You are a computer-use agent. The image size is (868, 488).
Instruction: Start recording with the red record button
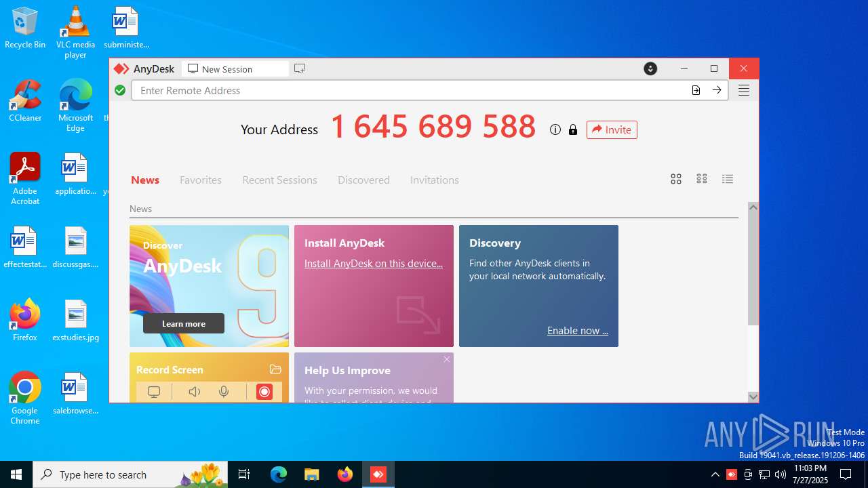pyautogui.click(x=264, y=392)
